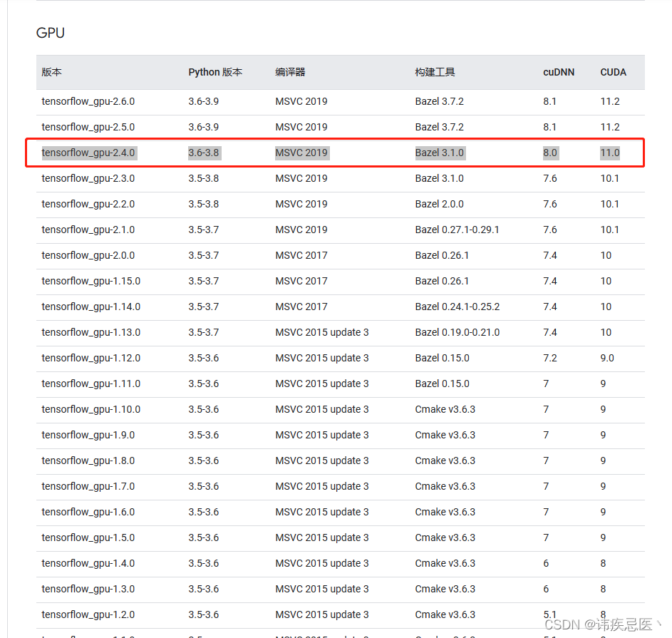Select tensorflow_gpu-2.0.0 version cell
This screenshot has width=672, height=638.
coord(88,255)
